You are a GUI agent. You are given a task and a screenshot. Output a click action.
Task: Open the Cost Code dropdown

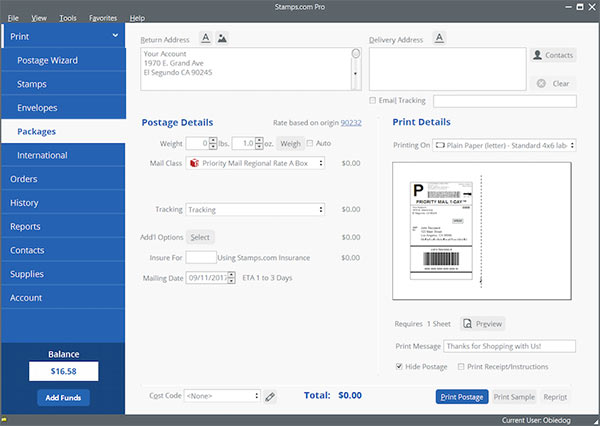pyautogui.click(x=222, y=396)
